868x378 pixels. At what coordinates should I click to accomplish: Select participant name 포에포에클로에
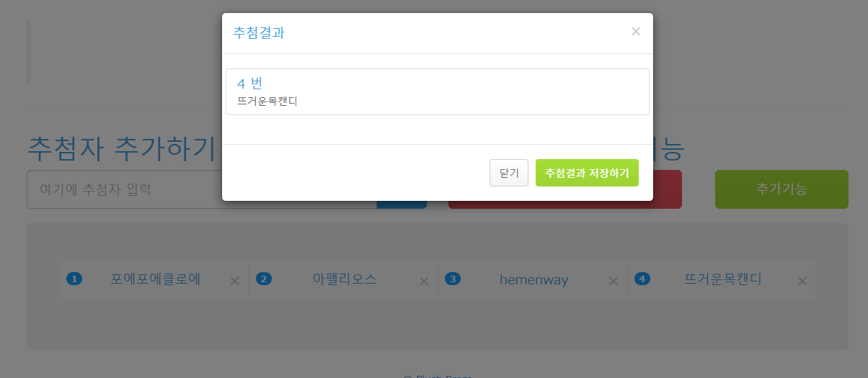click(156, 279)
